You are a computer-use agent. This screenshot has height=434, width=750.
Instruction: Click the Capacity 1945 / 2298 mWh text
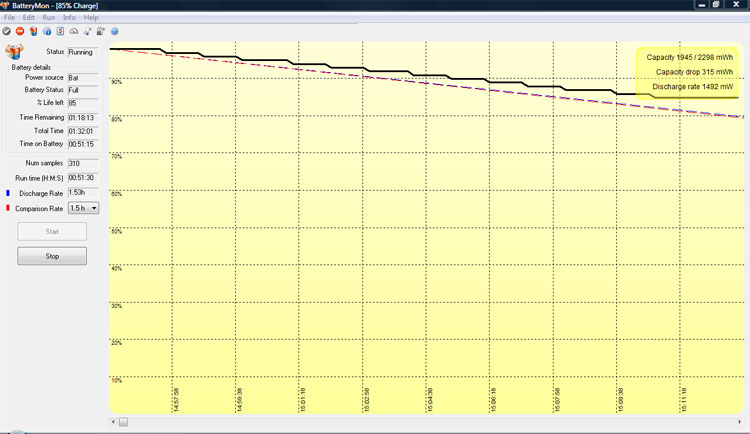pos(689,57)
